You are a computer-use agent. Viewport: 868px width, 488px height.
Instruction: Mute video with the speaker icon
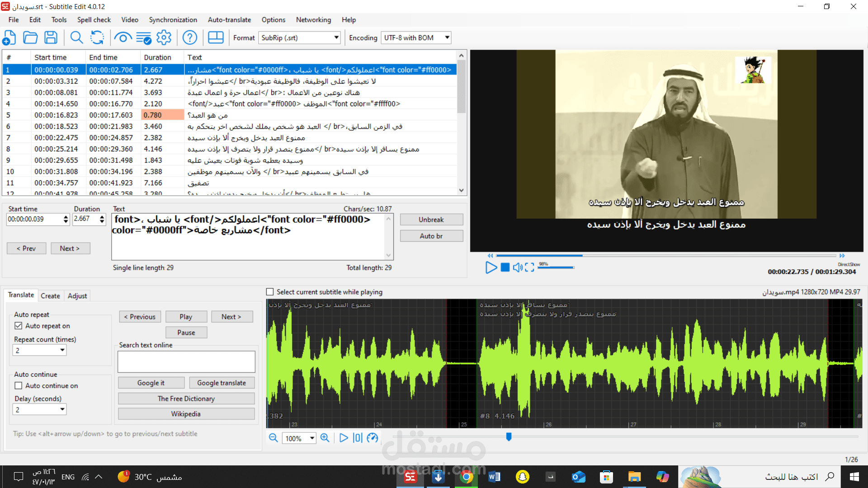[518, 267]
